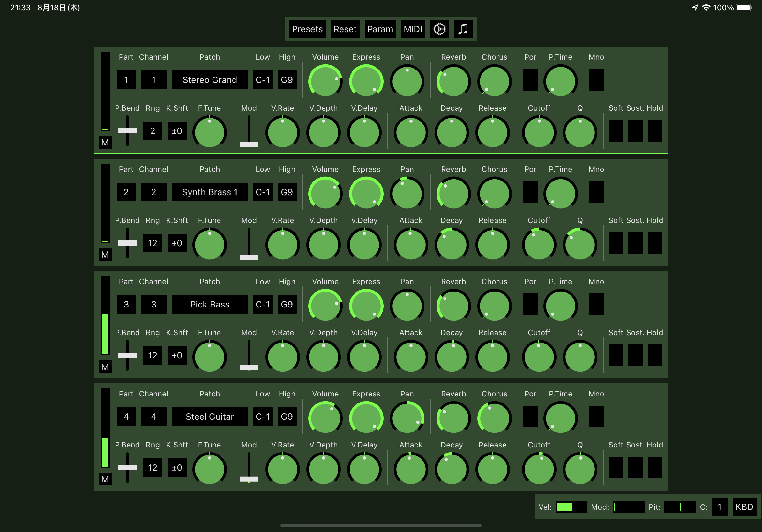Image resolution: width=762 pixels, height=532 pixels.
Task: Adjust Chorus knob of Stereo Grand part
Action: (x=494, y=81)
